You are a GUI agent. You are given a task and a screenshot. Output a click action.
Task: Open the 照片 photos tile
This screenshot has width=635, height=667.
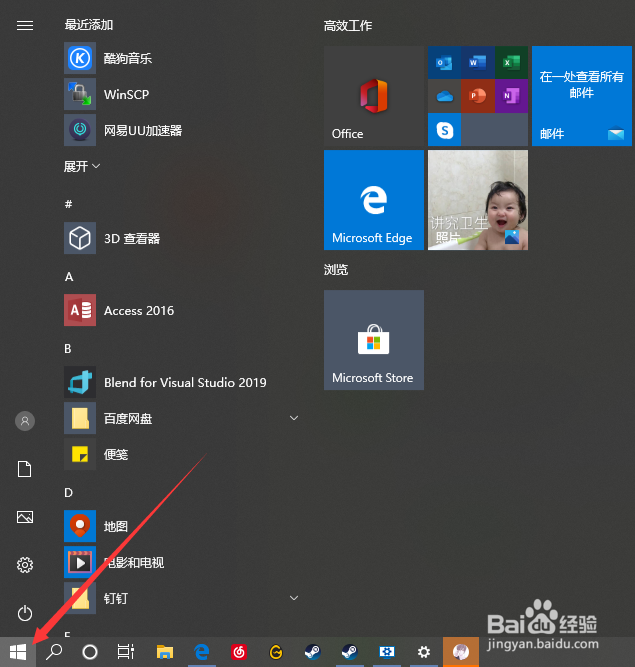(x=478, y=200)
